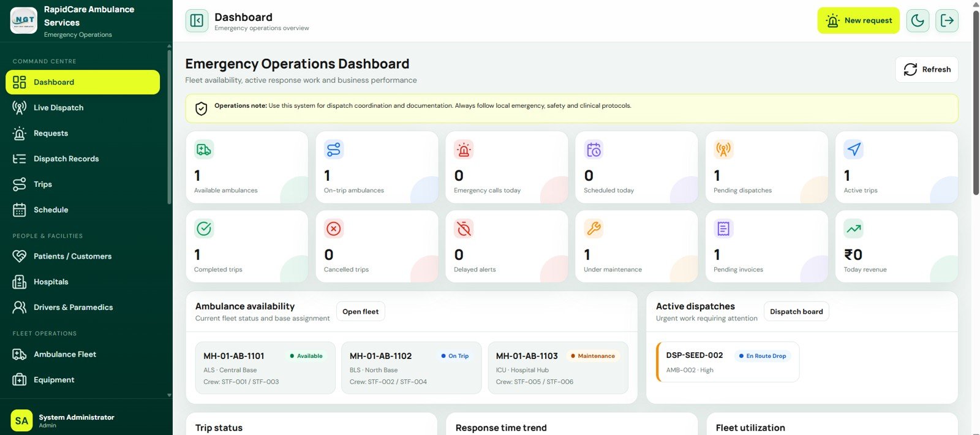The image size is (980, 435).
Task: Click the Pending dispatches signal icon
Action: [x=723, y=149]
